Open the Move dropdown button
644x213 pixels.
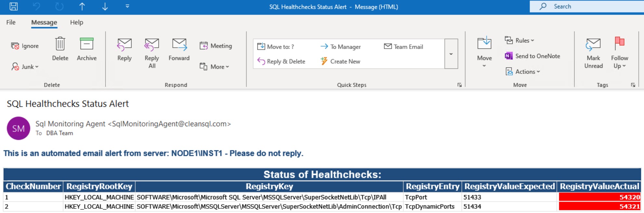coord(484,52)
